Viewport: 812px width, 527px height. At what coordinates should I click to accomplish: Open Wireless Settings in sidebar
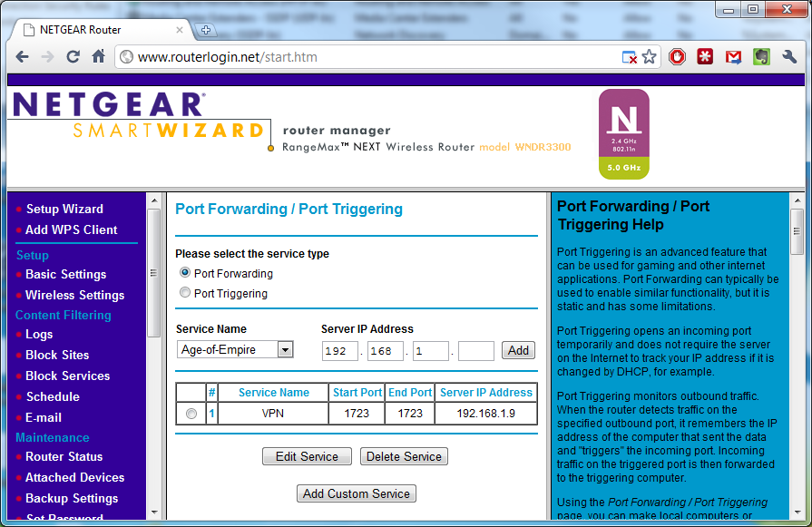click(x=75, y=295)
